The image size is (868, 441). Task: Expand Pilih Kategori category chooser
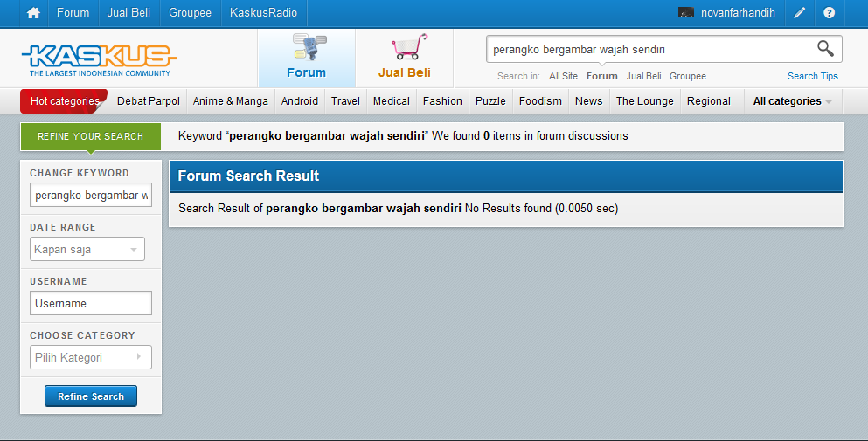point(91,357)
